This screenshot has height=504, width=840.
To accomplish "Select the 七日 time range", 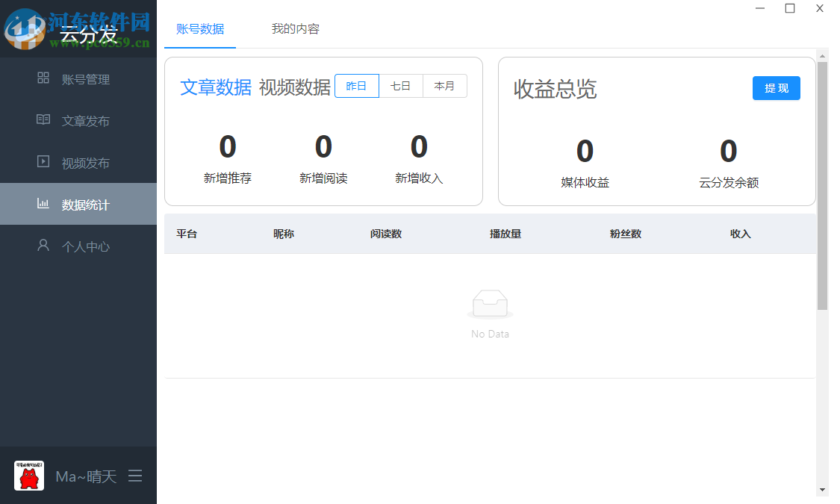I will click(401, 85).
